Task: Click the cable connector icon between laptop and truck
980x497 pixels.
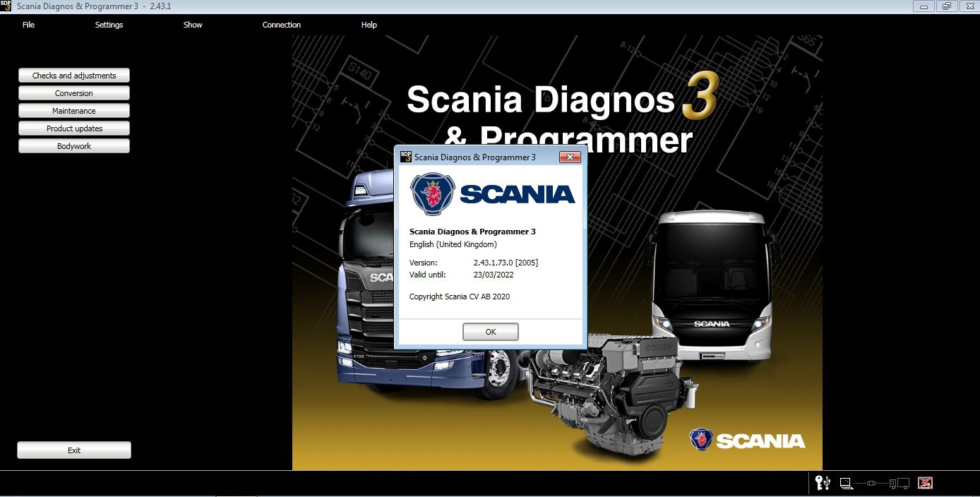Action: point(871,483)
